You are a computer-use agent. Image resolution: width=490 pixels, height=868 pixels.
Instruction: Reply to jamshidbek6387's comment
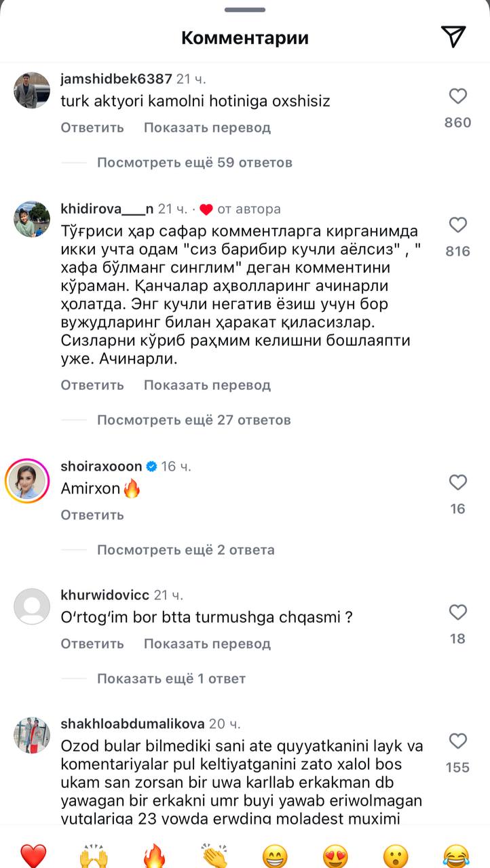[x=92, y=127]
